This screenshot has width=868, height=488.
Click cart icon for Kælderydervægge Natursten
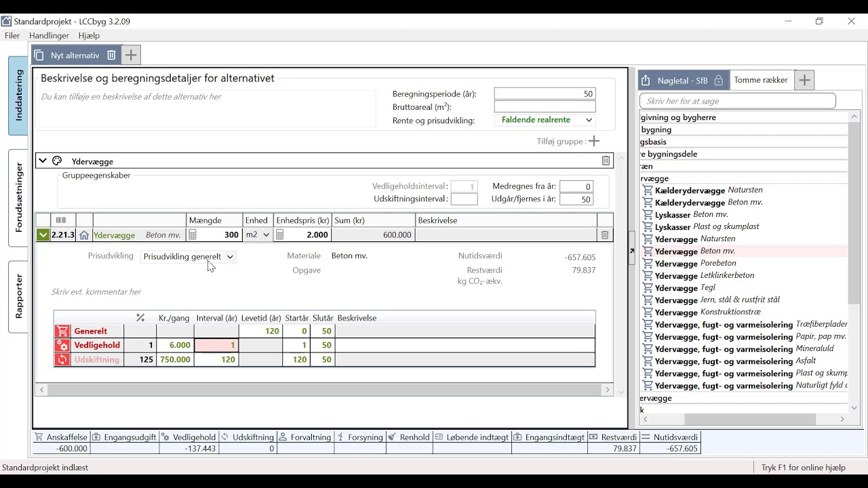coord(648,190)
